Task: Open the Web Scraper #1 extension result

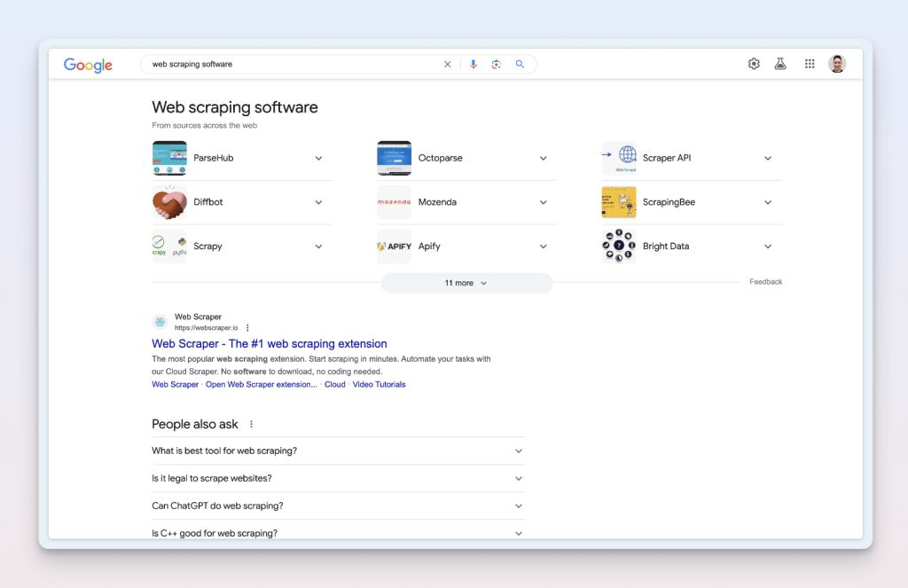Action: (x=270, y=343)
